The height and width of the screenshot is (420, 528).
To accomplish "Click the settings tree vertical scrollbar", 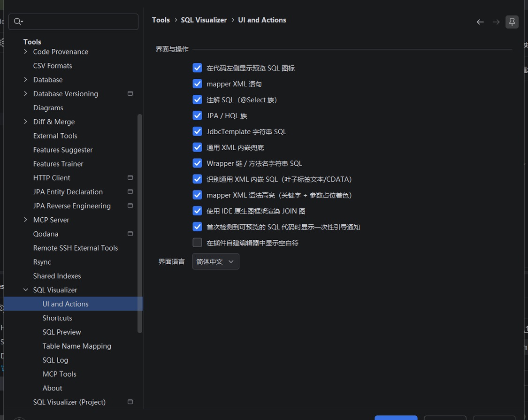I will coord(140,224).
